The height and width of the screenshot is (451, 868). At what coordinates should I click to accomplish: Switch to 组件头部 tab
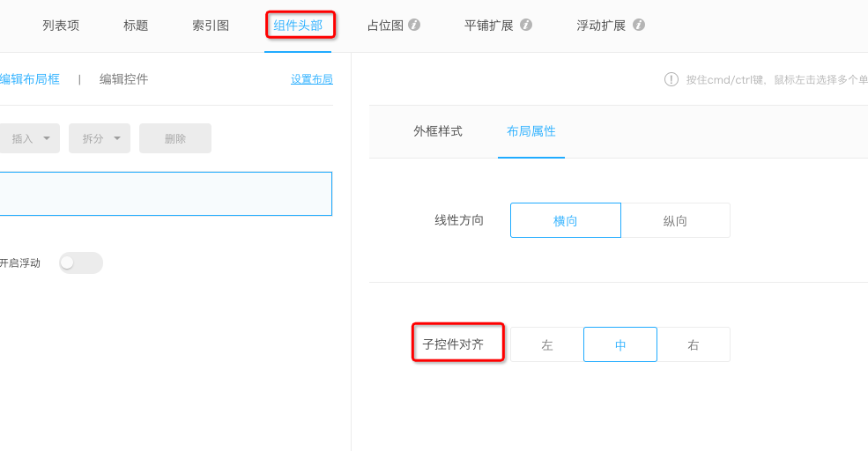298,26
